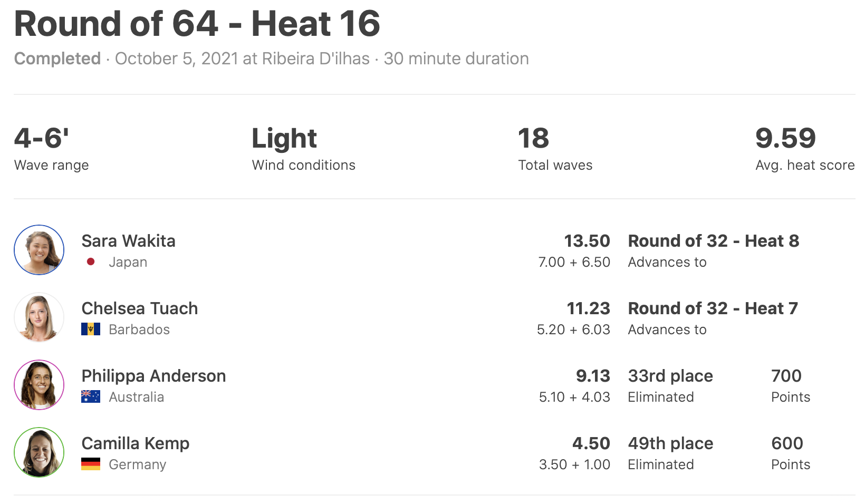Click Chelsea Tuach's profile photo

[x=39, y=317]
